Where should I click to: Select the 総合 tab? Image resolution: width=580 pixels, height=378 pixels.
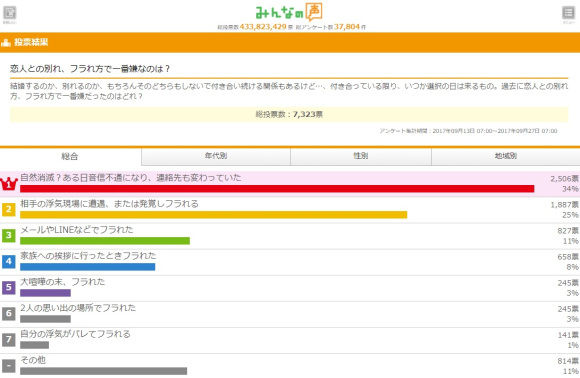(70, 156)
